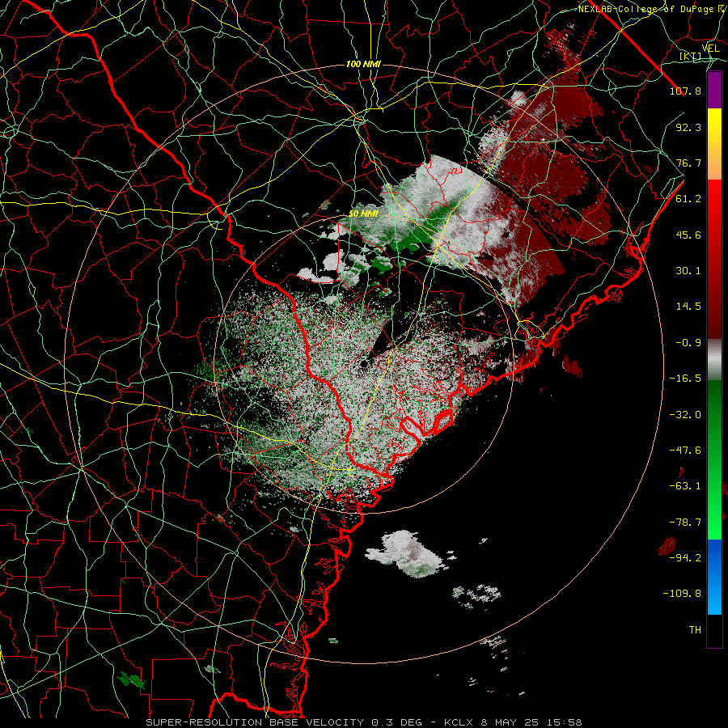The height and width of the screenshot is (728, 728).
Task: Click the Super-Resolution Base Velocity caption
Action: point(364,722)
